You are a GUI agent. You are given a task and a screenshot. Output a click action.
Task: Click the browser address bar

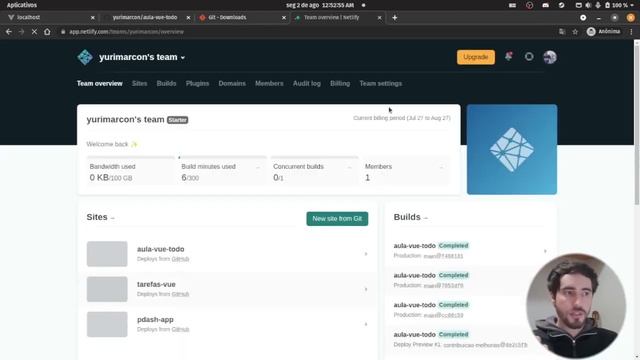(306, 31)
